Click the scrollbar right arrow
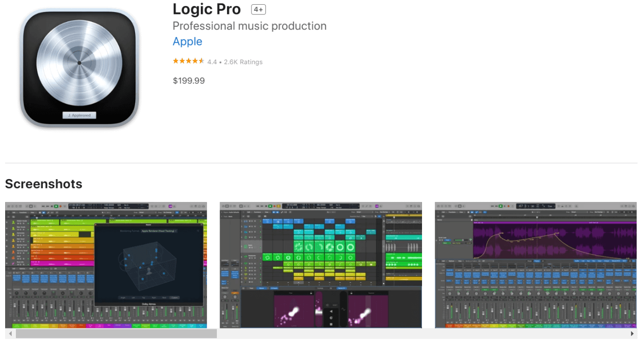Image resolution: width=644 pixels, height=342 pixels. [x=632, y=334]
